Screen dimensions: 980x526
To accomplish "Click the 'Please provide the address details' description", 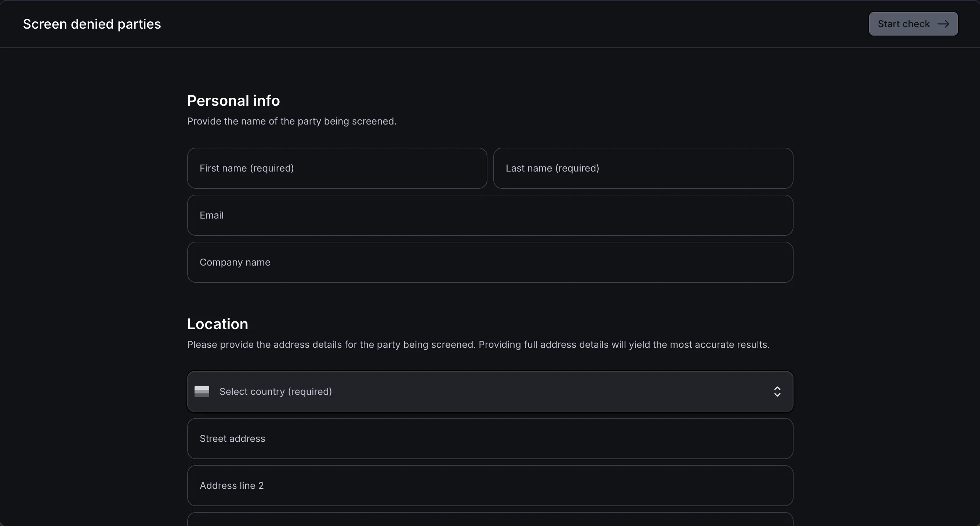I will (478, 345).
